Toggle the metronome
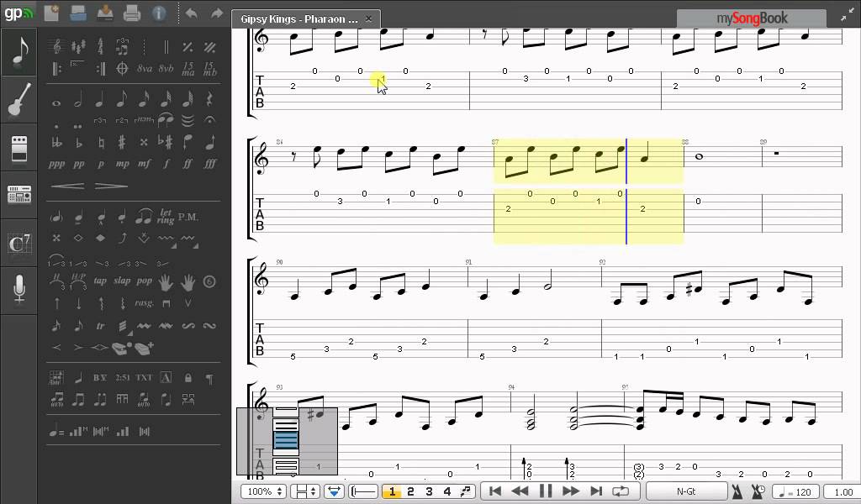 pos(737,491)
